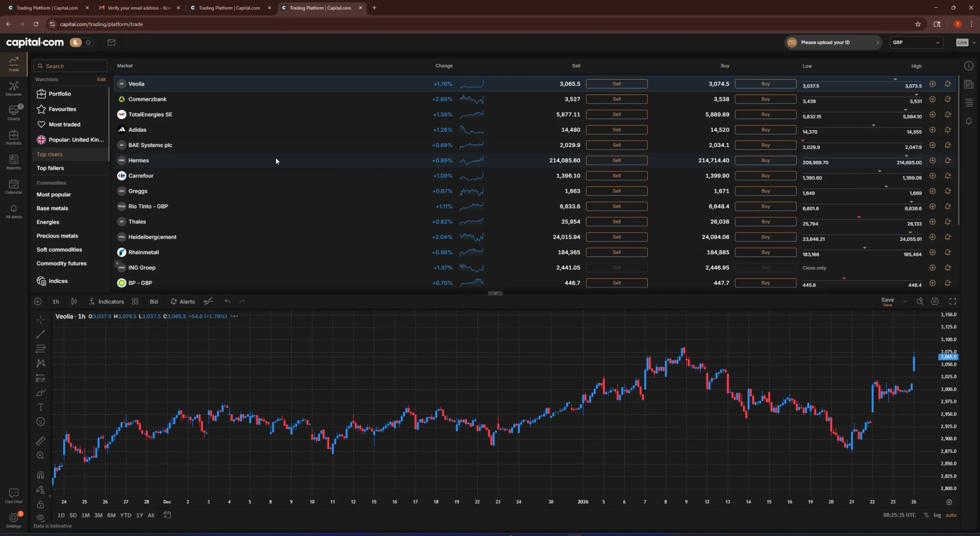Toggle percent scale on chart
This screenshot has height=536, width=980.
point(926,515)
